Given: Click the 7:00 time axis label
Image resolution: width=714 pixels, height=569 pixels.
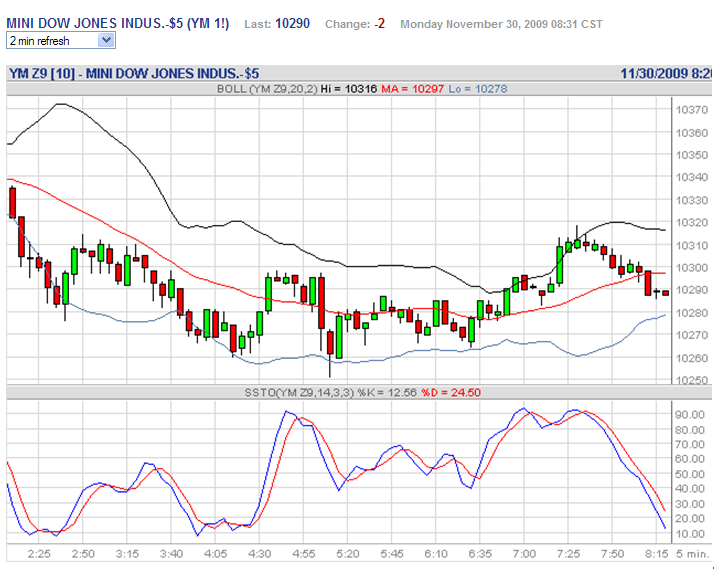Looking at the screenshot, I should coord(524,554).
